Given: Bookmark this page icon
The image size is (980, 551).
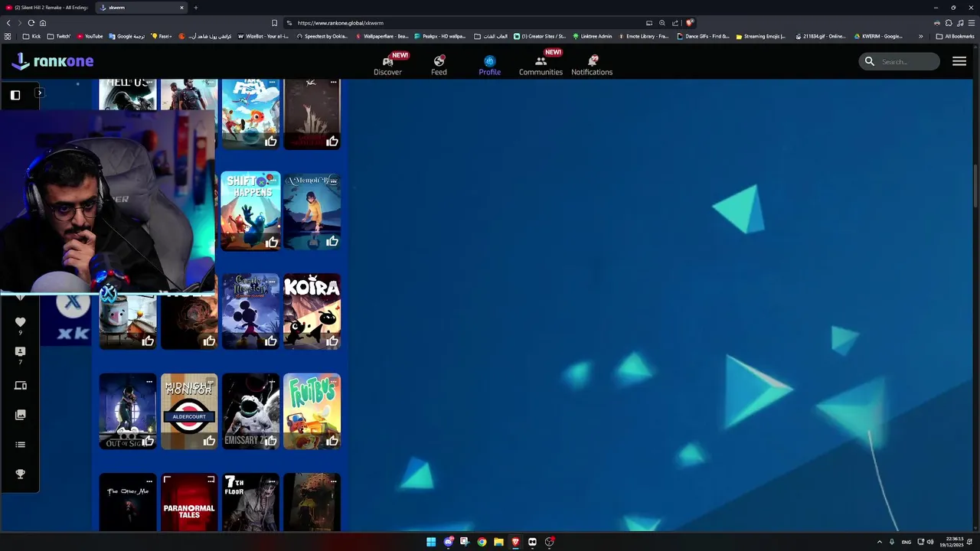Looking at the screenshot, I should (x=274, y=23).
